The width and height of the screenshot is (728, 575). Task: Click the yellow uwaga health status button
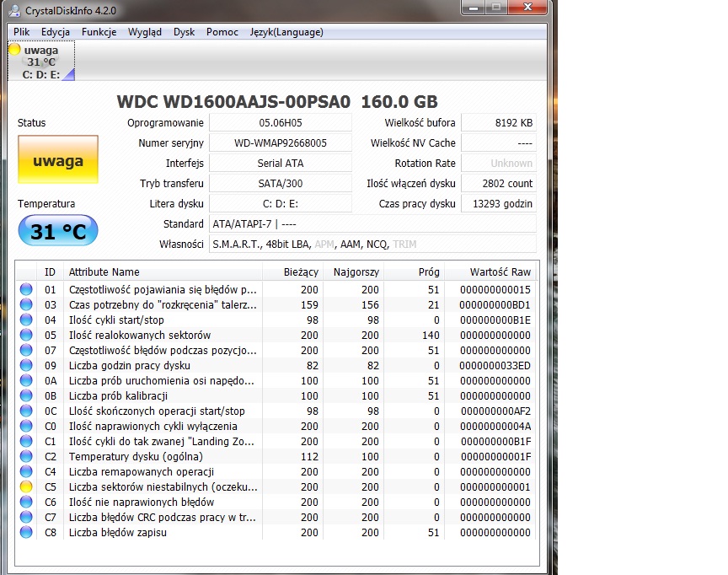click(x=58, y=160)
